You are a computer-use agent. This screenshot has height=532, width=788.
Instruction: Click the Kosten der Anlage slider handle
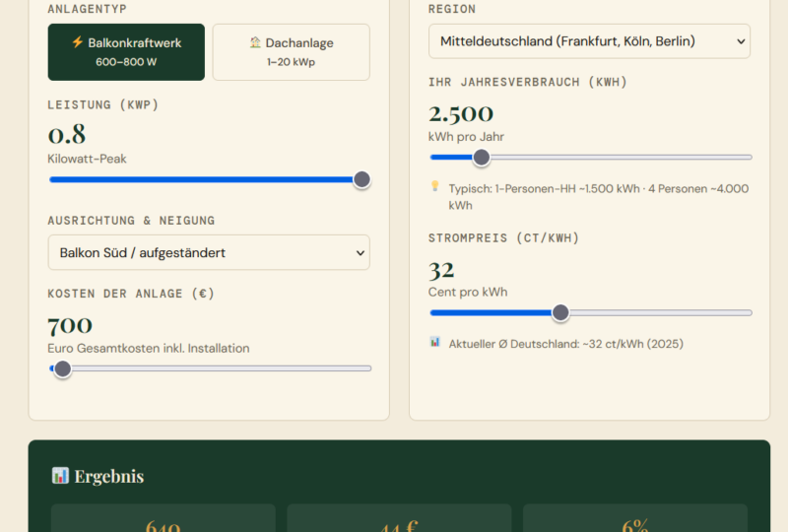(63, 368)
